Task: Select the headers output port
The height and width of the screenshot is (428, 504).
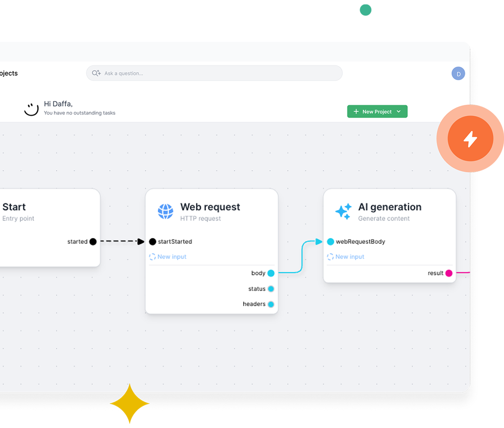Action: pyautogui.click(x=271, y=304)
